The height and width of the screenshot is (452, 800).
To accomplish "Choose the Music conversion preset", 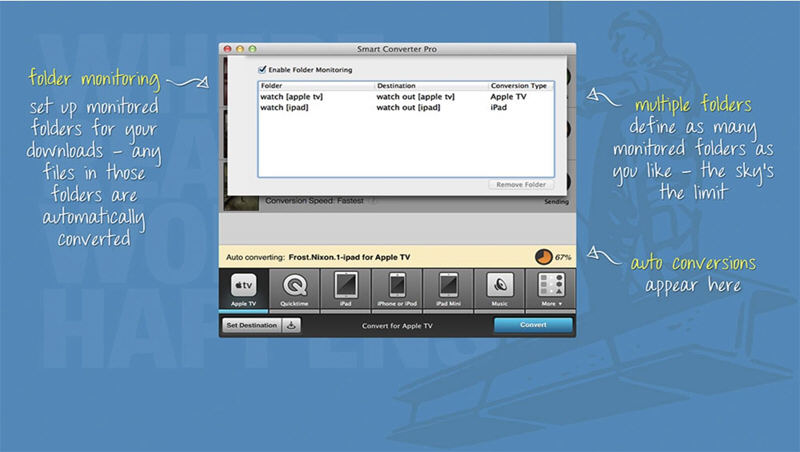I will [499, 290].
